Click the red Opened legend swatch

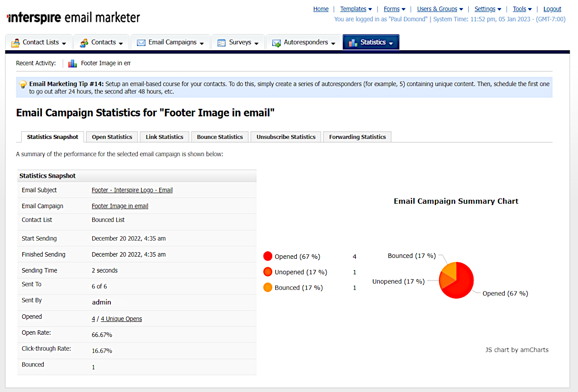pos(268,256)
